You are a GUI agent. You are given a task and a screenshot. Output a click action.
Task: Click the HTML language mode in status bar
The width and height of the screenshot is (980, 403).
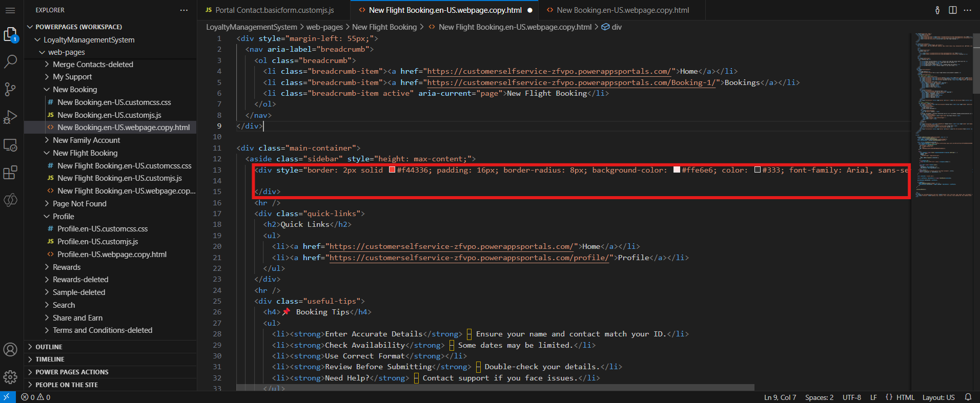(x=905, y=397)
